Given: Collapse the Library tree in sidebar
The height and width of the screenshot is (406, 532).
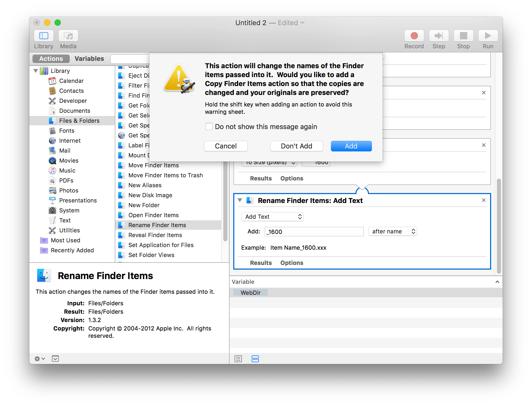Looking at the screenshot, I should [x=36, y=71].
